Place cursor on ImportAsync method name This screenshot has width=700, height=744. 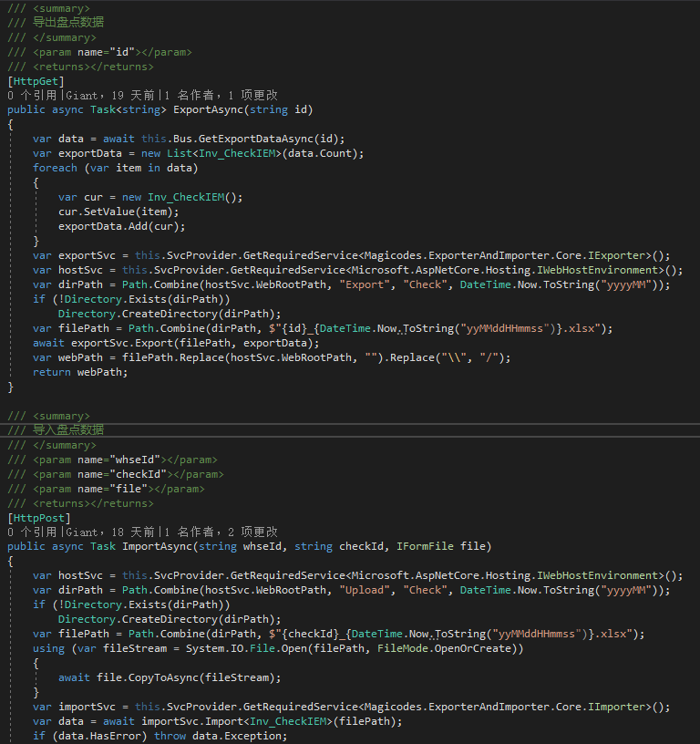[x=157, y=546]
